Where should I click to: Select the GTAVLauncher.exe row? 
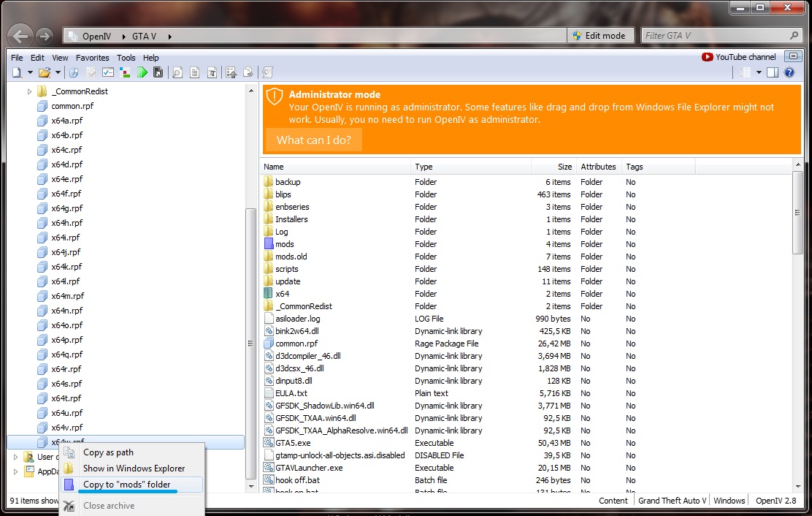(x=526, y=468)
